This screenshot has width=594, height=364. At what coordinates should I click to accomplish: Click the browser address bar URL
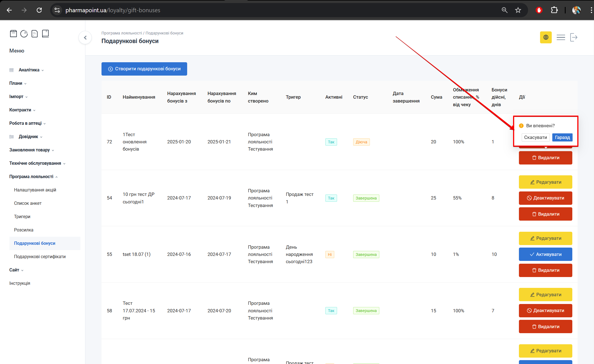coord(113,10)
